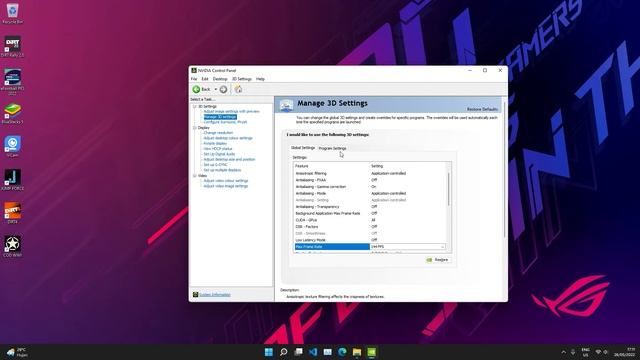Launch DiRT Rally 2.0 desktop shortcut

coord(12,47)
